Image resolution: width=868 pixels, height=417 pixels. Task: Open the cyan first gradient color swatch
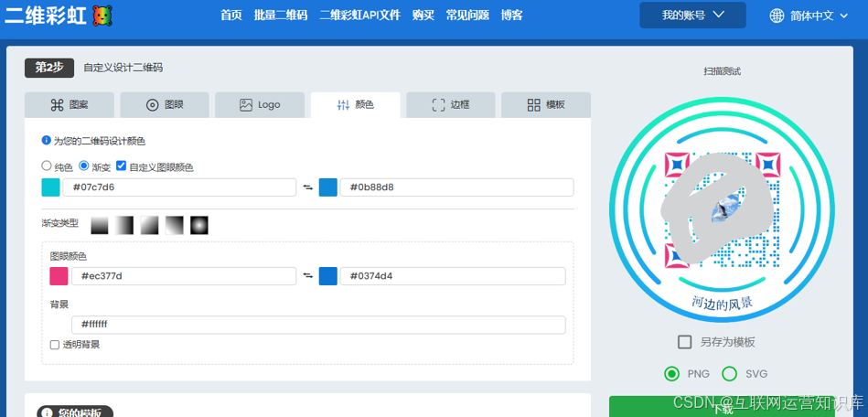pos(51,187)
